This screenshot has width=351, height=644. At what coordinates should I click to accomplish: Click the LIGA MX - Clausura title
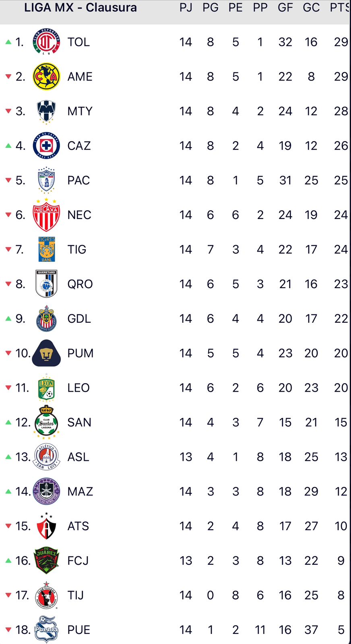click(x=81, y=8)
